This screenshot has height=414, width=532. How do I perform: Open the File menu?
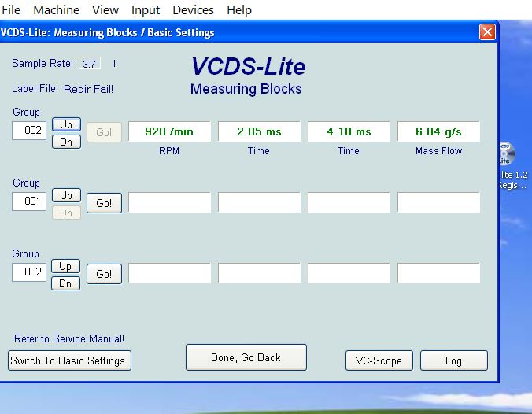[11, 10]
